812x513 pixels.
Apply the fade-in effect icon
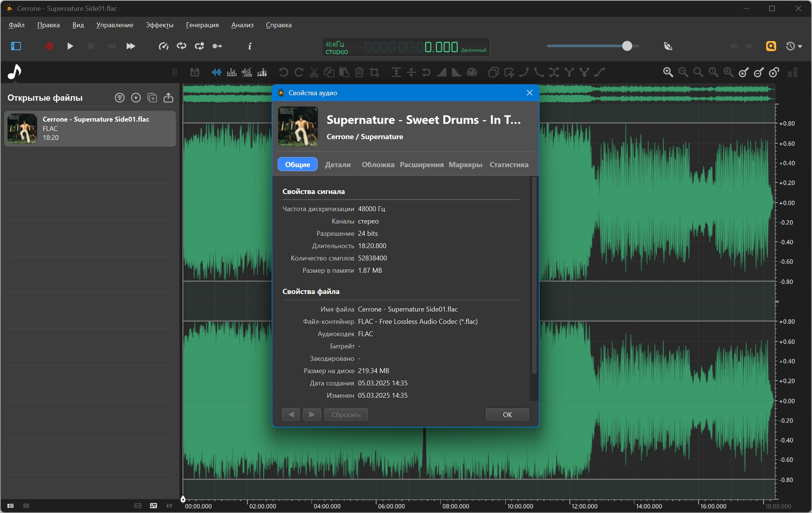click(442, 72)
